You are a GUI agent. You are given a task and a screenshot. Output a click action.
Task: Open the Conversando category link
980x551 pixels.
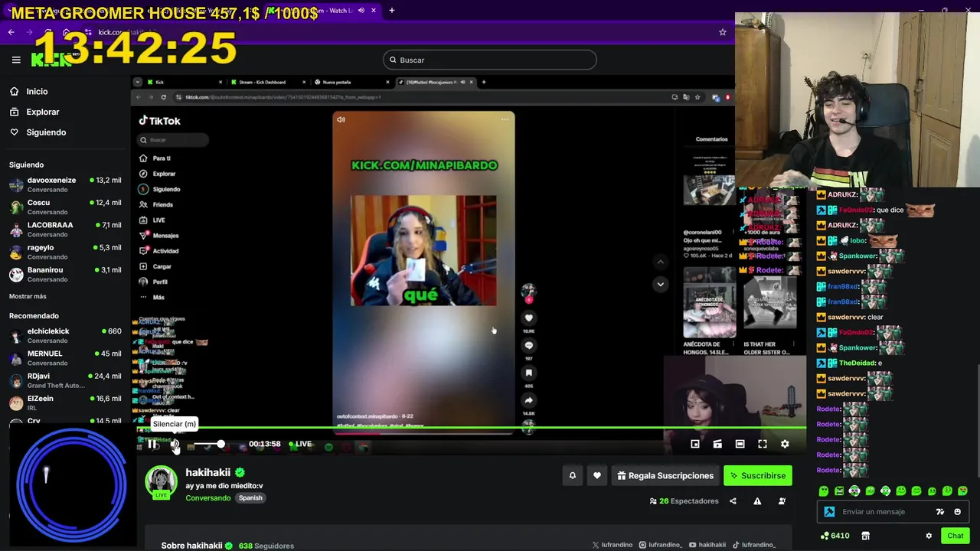tap(207, 498)
